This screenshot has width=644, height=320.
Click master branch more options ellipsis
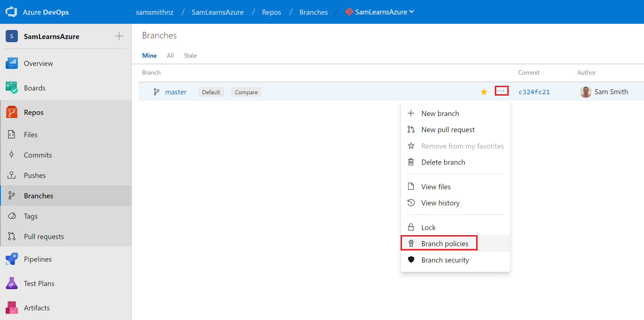click(501, 91)
